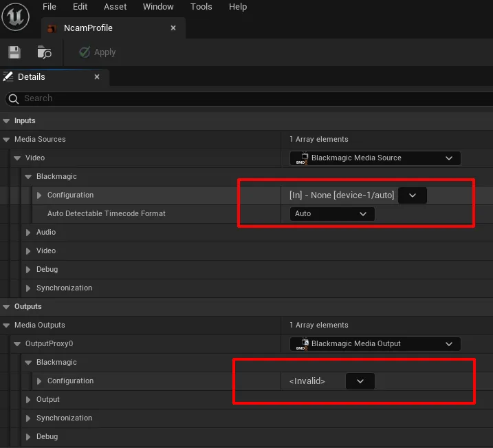Open the Edit menu

[x=80, y=7]
